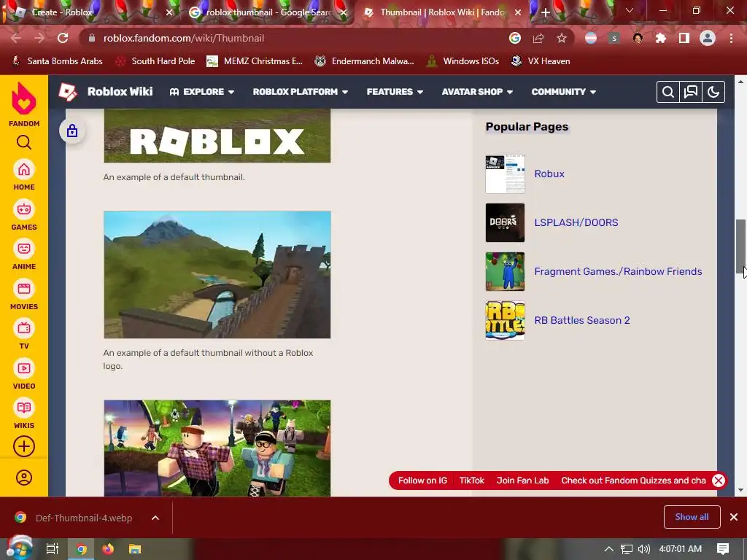The height and width of the screenshot is (560, 747).
Task: Open the Robux popular page link
Action: pos(549,174)
